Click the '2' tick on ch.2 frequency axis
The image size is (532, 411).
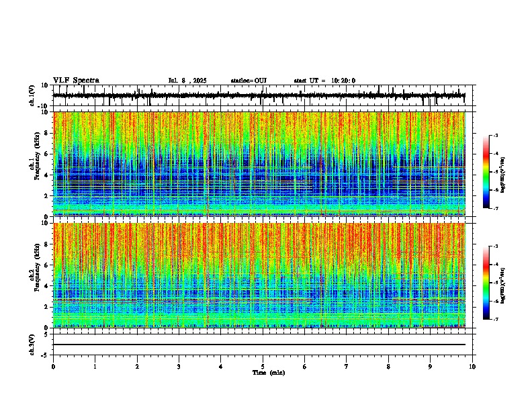click(47, 307)
